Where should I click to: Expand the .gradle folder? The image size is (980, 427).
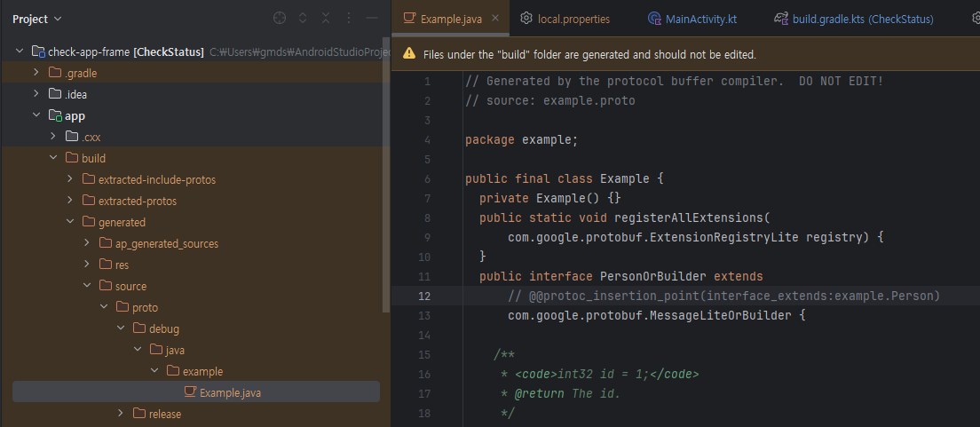point(36,73)
